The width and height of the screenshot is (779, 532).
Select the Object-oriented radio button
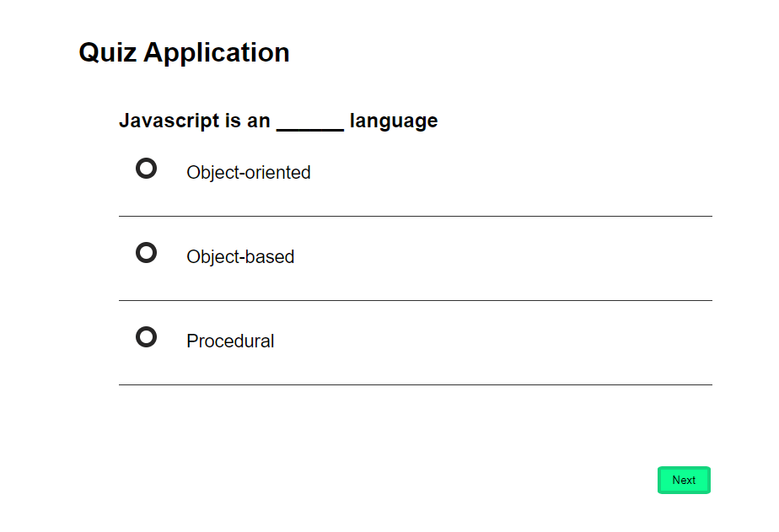(146, 169)
